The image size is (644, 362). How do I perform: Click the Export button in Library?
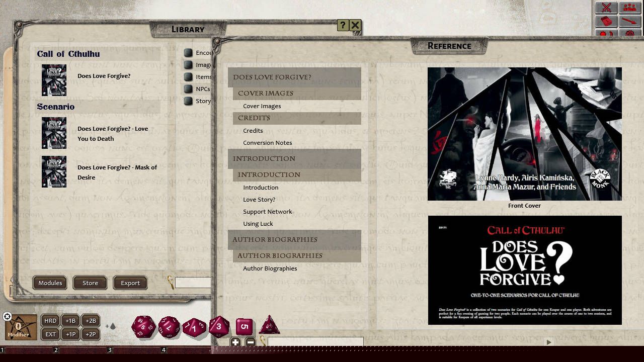click(130, 283)
